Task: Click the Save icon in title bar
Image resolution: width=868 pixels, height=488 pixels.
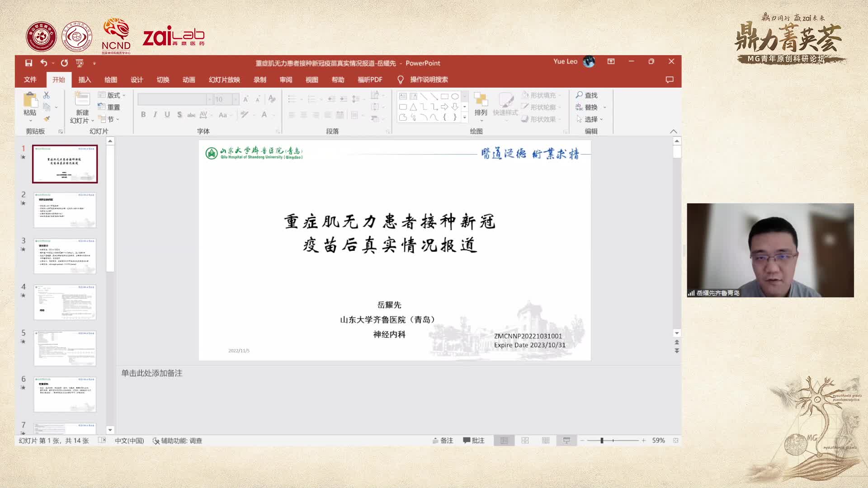Action: click(28, 63)
